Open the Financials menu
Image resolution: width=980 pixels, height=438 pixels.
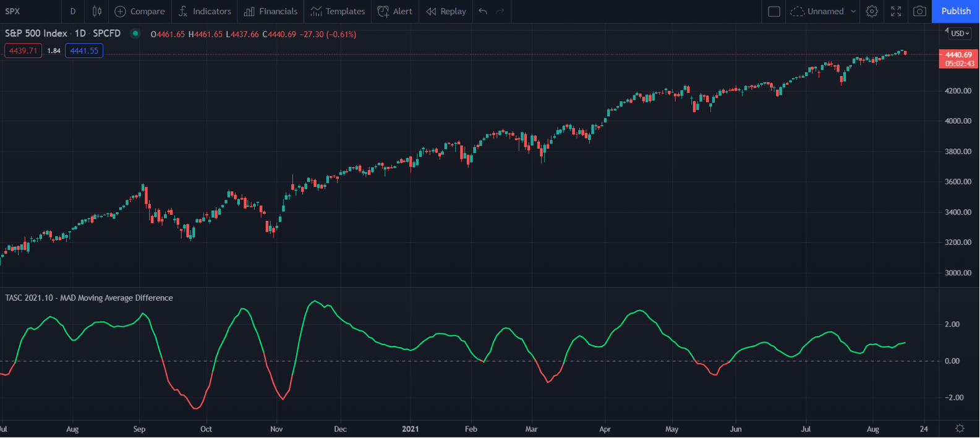[x=271, y=11]
